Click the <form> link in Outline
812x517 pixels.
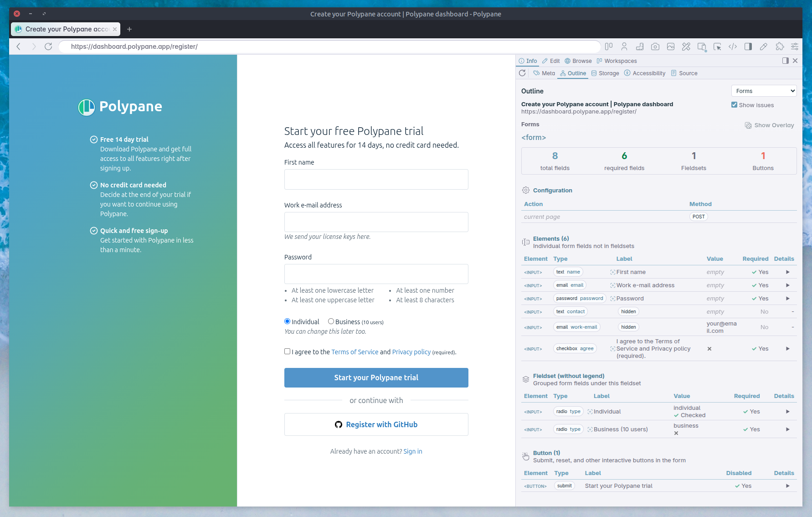pos(534,137)
